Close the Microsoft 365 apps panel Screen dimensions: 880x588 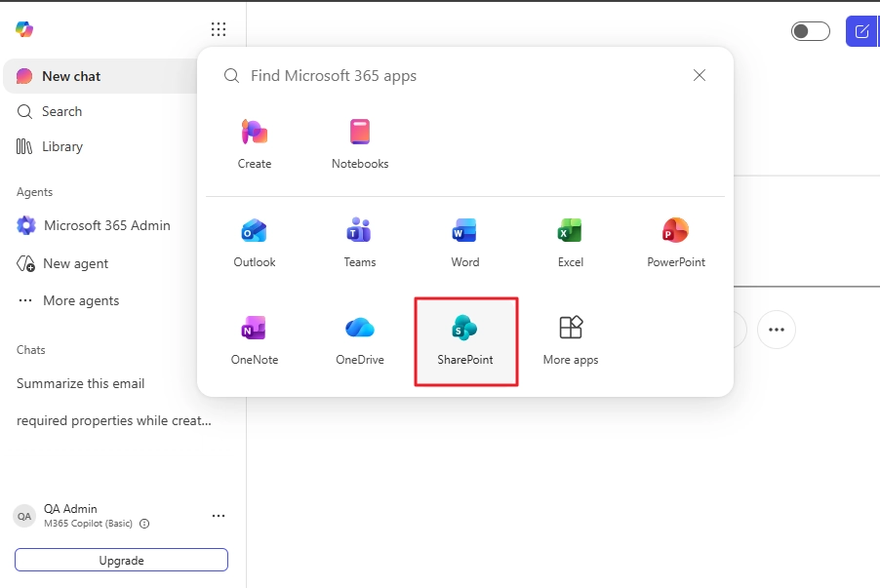(699, 75)
